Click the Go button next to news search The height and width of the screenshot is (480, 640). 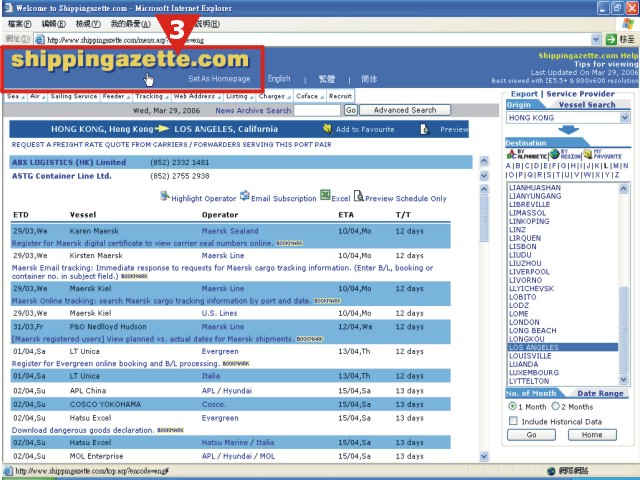[x=351, y=110]
